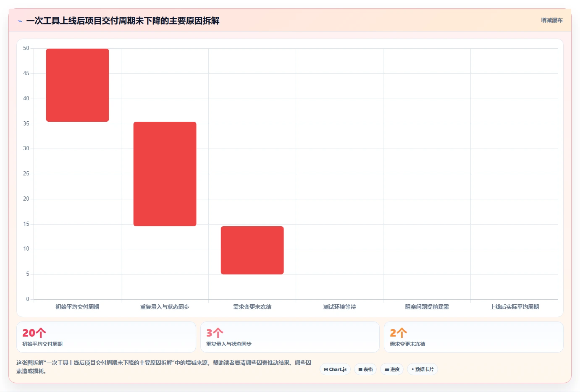580x392 pixels.
Task: Click the x-axis label 测试环境等待
Action: [339, 307]
